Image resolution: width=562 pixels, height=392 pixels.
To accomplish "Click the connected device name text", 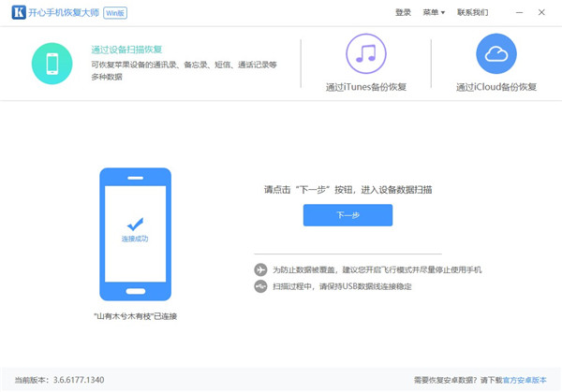I will click(x=135, y=316).
